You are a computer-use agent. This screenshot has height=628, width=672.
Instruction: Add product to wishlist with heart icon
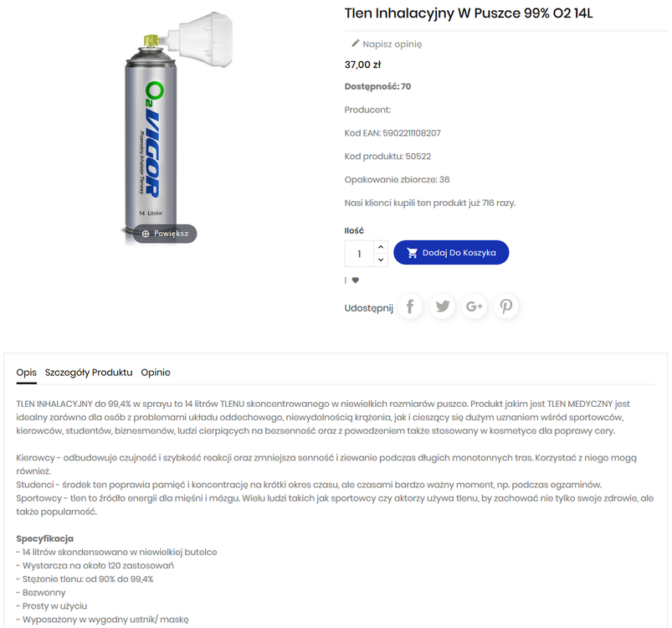point(356,280)
